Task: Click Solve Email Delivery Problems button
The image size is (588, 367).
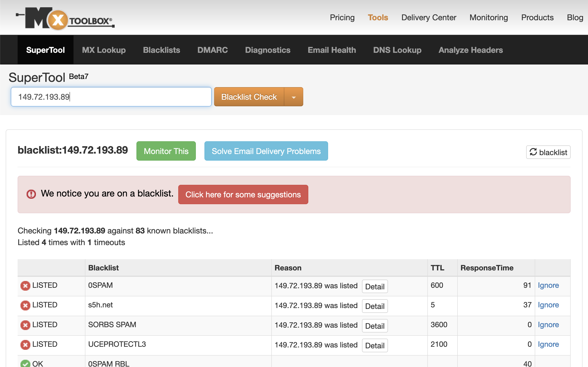Action: click(266, 151)
